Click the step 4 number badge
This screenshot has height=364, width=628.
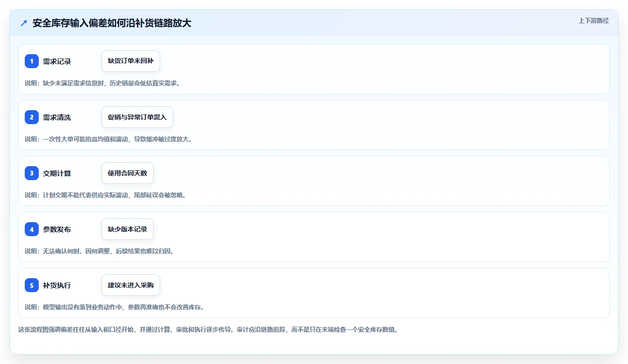coord(32,229)
